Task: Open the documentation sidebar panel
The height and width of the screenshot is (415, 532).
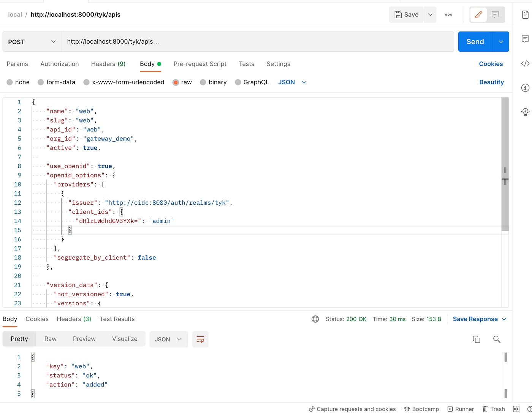Action: pos(525,14)
